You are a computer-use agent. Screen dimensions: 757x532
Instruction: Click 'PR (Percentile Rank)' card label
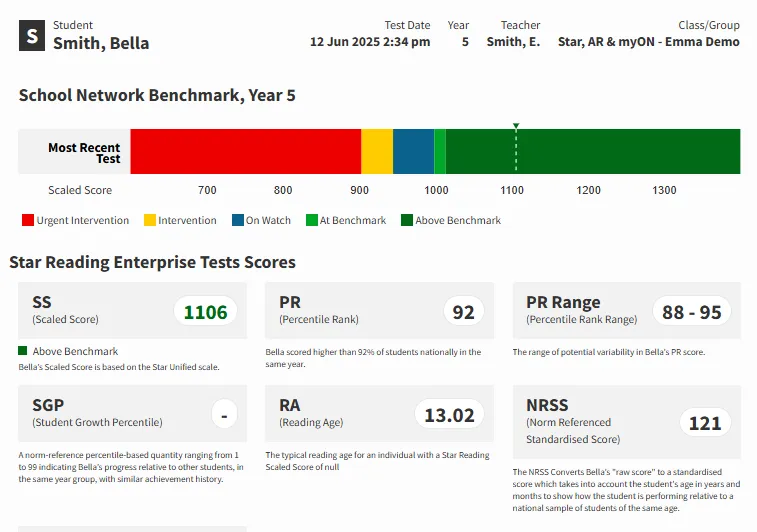click(x=319, y=310)
